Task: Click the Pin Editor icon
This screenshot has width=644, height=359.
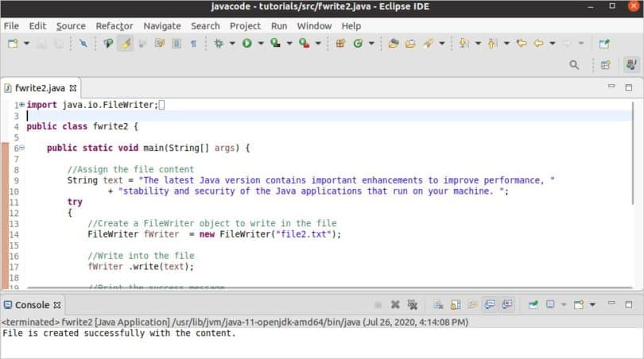Action: 604,44
